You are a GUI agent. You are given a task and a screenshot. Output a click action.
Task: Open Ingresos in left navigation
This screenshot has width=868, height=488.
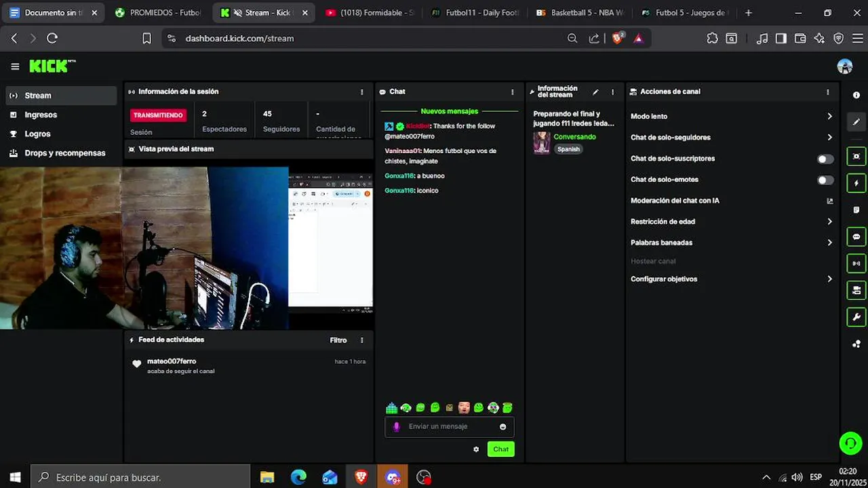[x=61, y=115]
